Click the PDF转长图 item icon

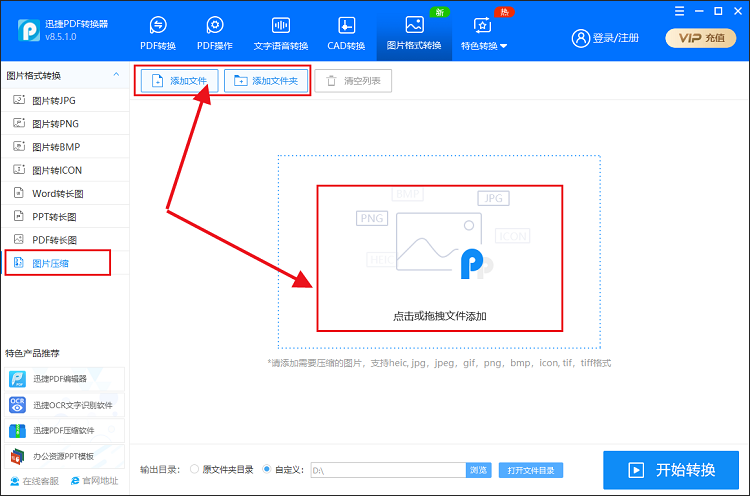coord(19,239)
